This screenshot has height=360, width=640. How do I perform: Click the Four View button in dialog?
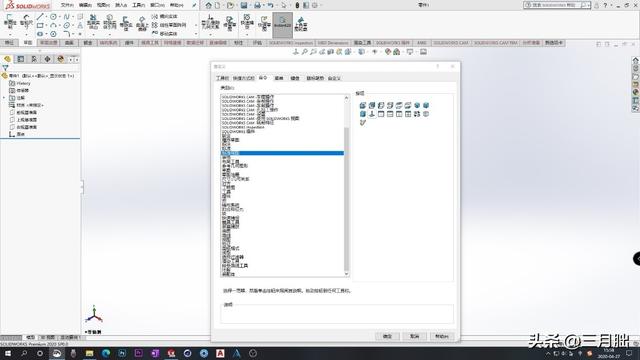408,114
